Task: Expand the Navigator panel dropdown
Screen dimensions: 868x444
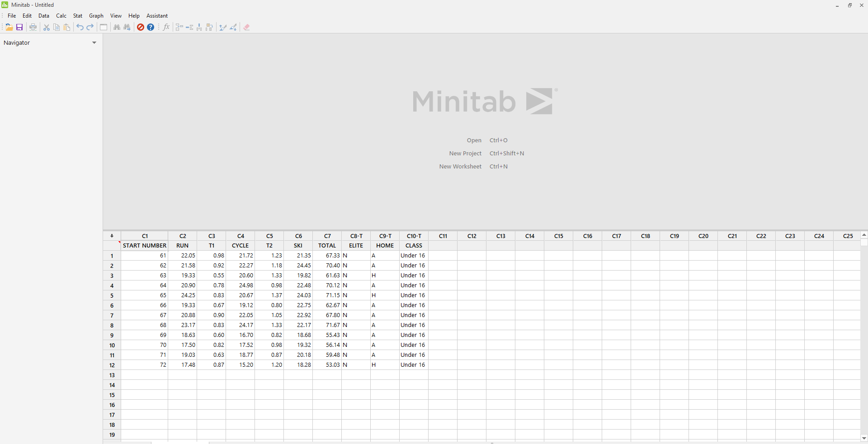Action: [94, 43]
